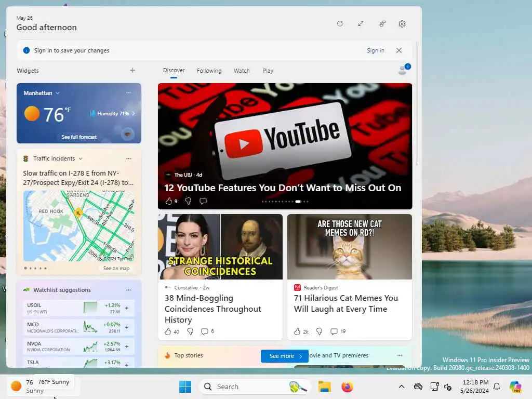Switch to the Discover tab
Viewport: 532px width, 399px height.
pos(174,70)
